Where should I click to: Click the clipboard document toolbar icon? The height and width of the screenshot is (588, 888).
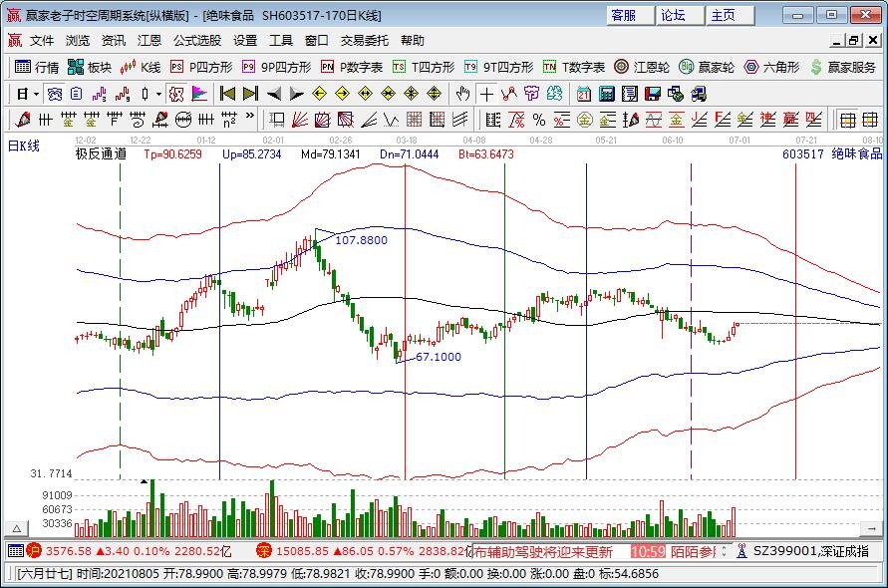click(x=77, y=94)
